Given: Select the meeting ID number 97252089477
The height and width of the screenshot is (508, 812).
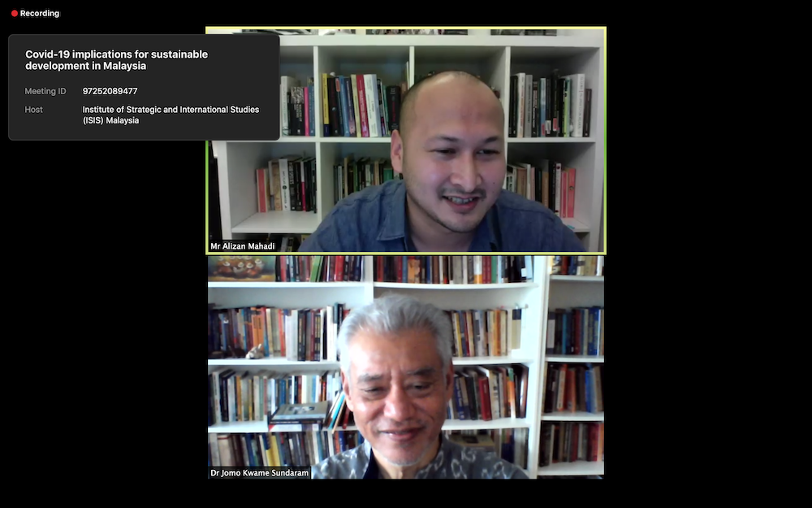Looking at the screenshot, I should 110,91.
